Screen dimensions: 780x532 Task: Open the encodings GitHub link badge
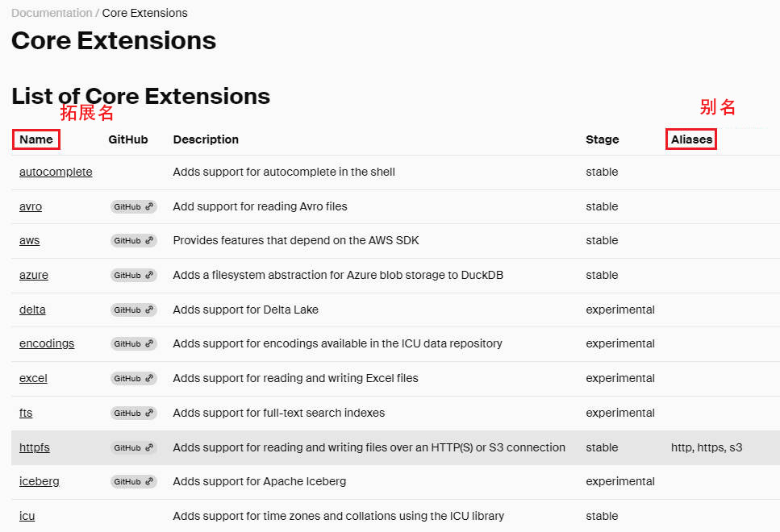click(134, 343)
